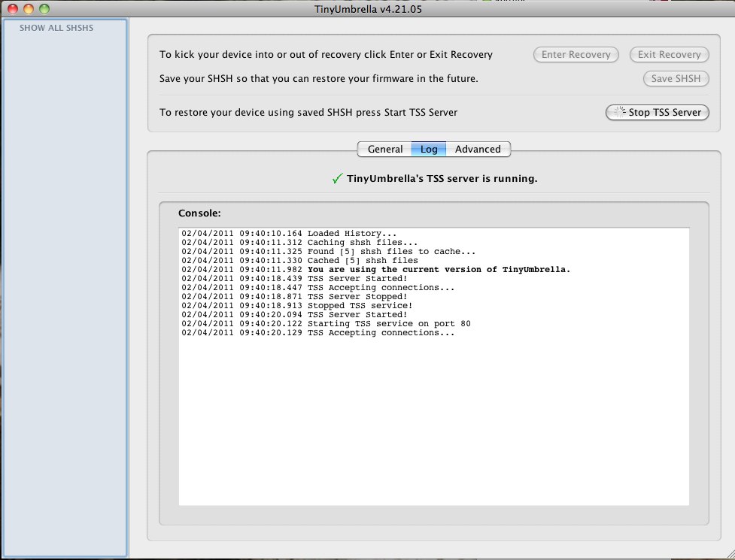Click the TinyUmbrella v4.21.05 title bar
735x560 pixels.
click(368, 9)
